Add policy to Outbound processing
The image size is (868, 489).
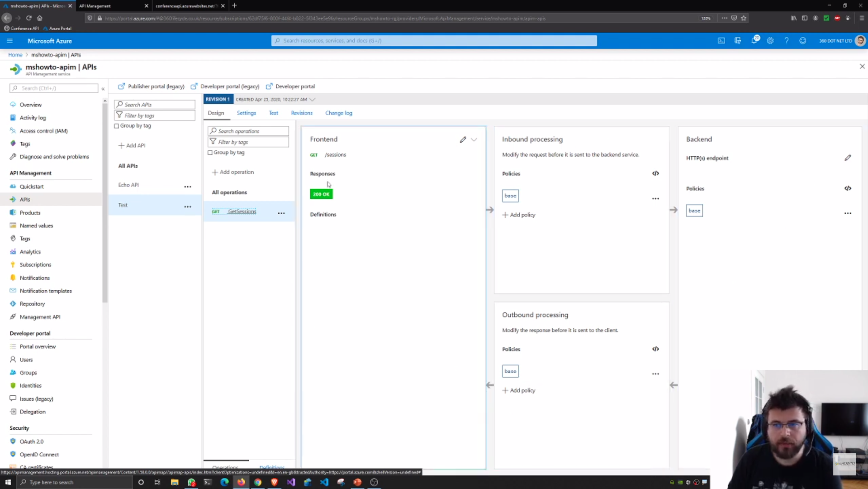click(519, 390)
